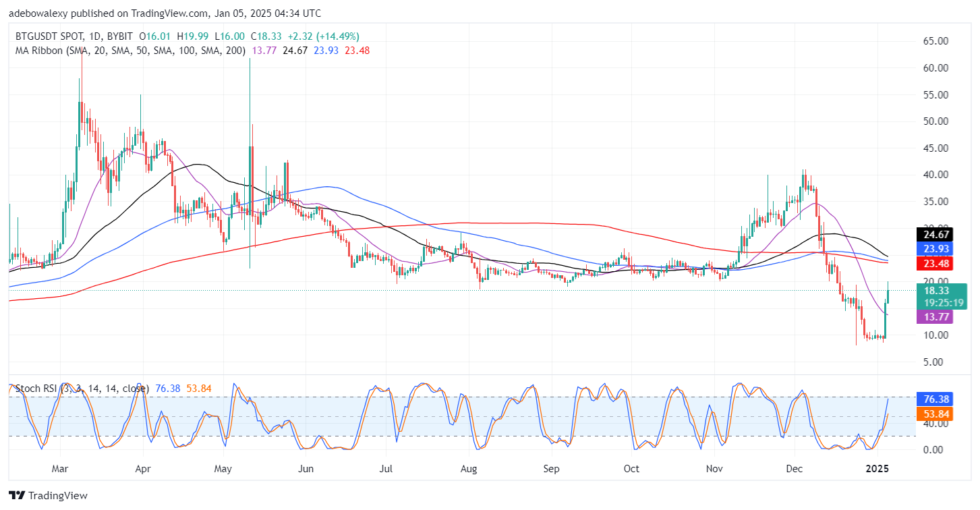
Task: Click the 35.00 price scale label
Action: point(935,202)
